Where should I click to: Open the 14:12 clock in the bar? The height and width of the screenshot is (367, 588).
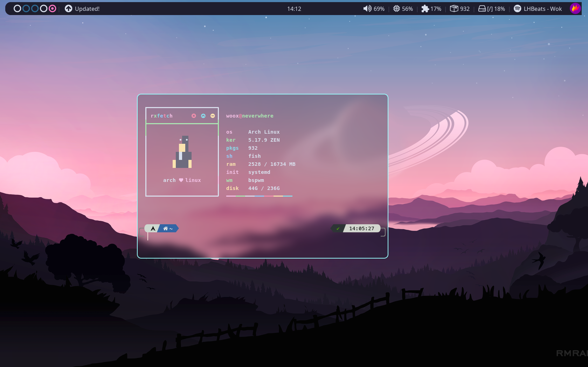click(x=294, y=9)
